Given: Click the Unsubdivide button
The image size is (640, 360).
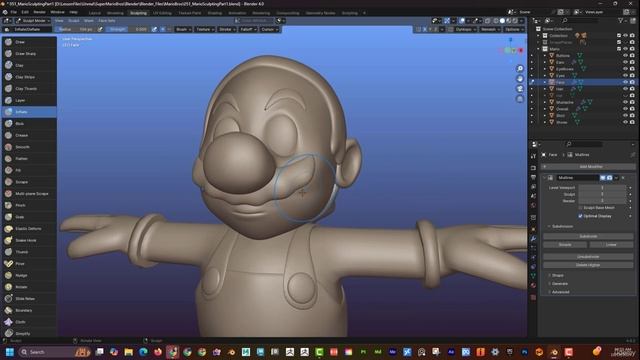Looking at the screenshot, I should point(588,257).
